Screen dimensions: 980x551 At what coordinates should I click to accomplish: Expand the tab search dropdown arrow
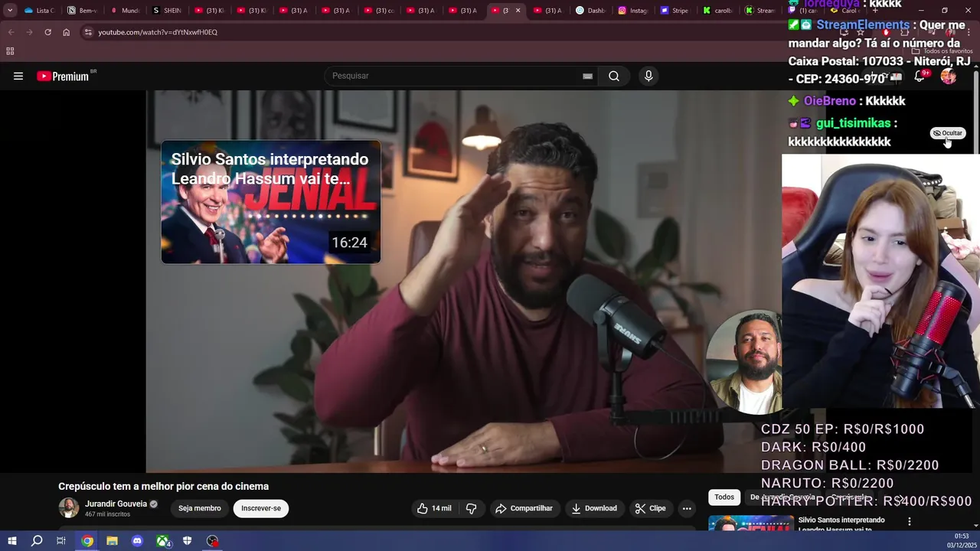10,11
